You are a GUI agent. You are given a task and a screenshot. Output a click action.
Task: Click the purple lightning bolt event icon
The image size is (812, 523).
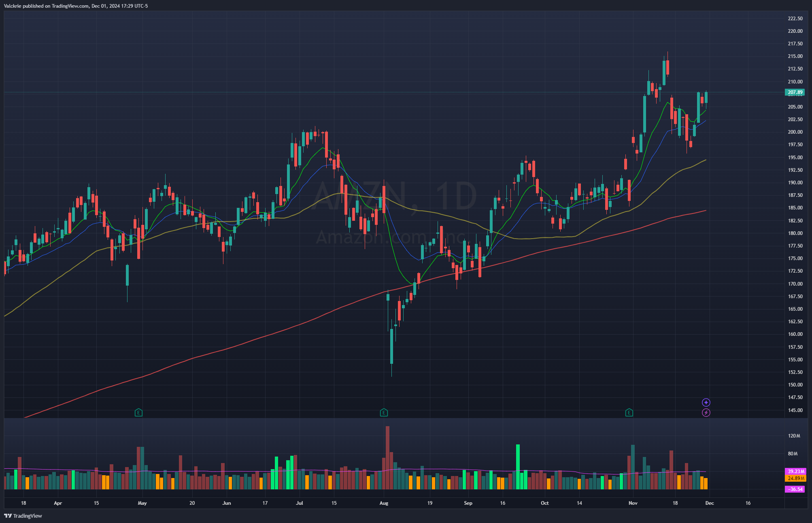click(x=706, y=413)
